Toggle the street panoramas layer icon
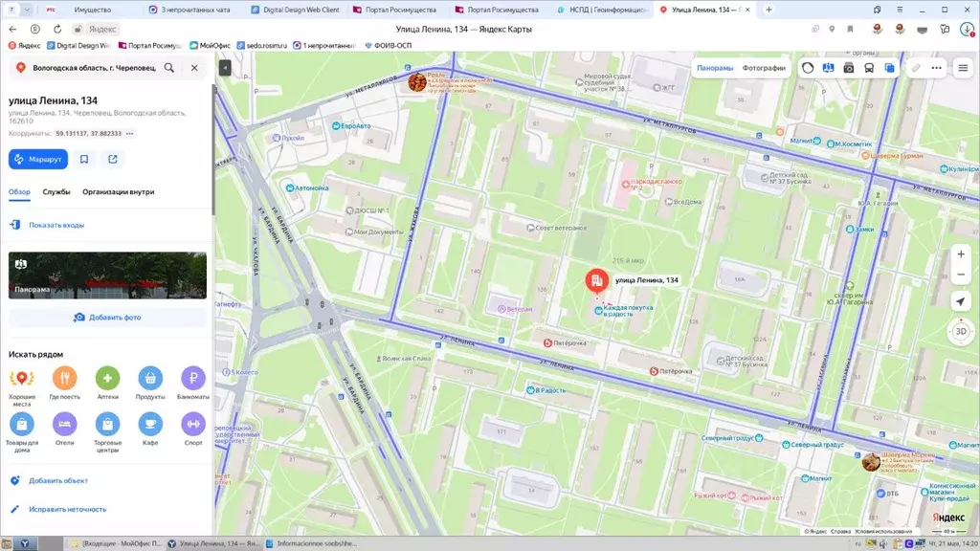 [828, 68]
